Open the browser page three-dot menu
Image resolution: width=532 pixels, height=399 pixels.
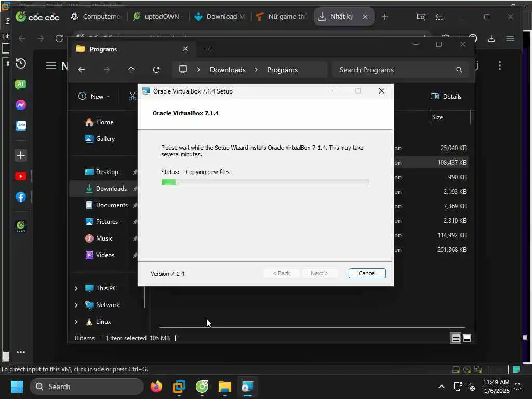pos(500,65)
